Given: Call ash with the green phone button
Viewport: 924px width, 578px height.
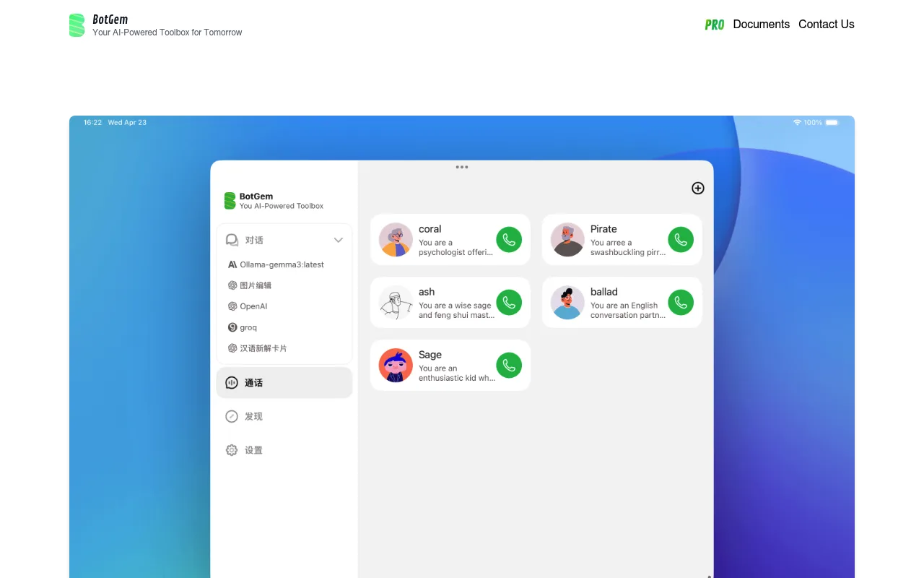Looking at the screenshot, I should pyautogui.click(x=509, y=303).
